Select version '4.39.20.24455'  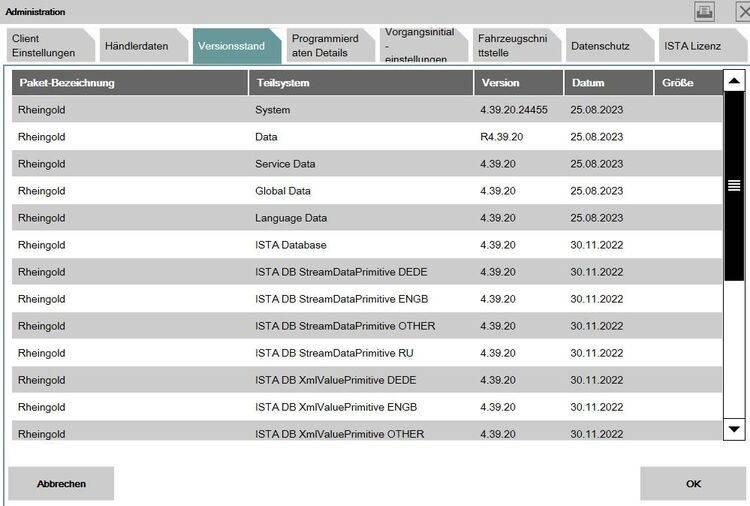(514, 110)
